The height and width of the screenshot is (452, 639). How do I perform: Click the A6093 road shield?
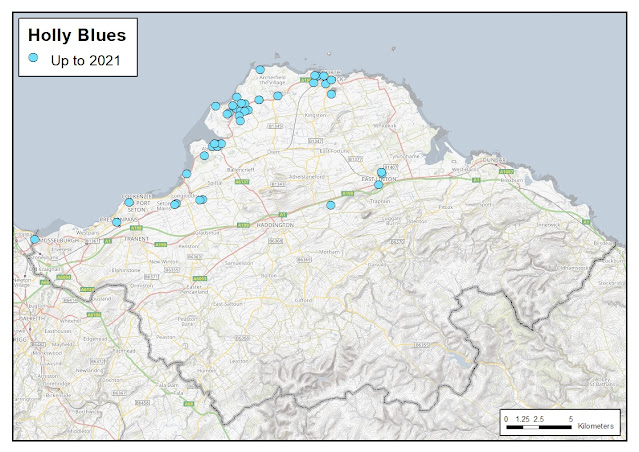[200, 279]
